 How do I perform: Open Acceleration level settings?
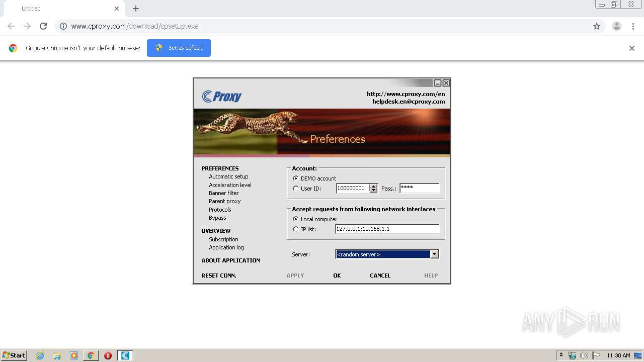click(x=230, y=185)
